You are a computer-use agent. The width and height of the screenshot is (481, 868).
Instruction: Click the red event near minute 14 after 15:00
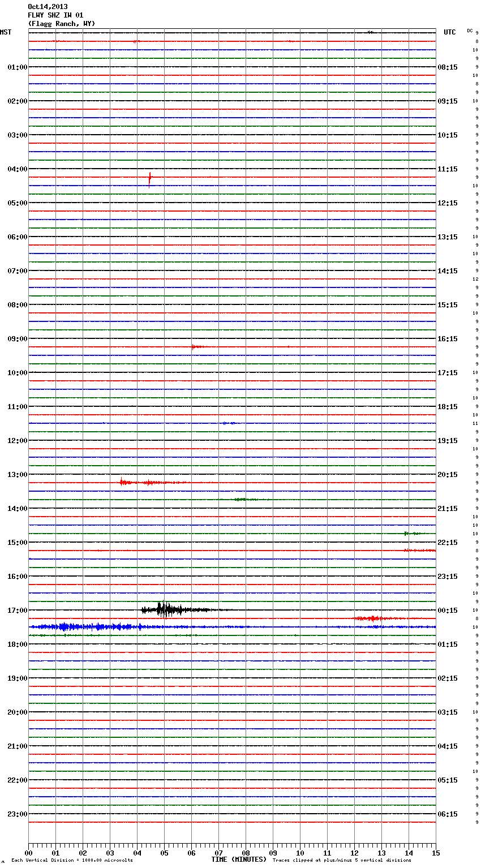point(420,550)
